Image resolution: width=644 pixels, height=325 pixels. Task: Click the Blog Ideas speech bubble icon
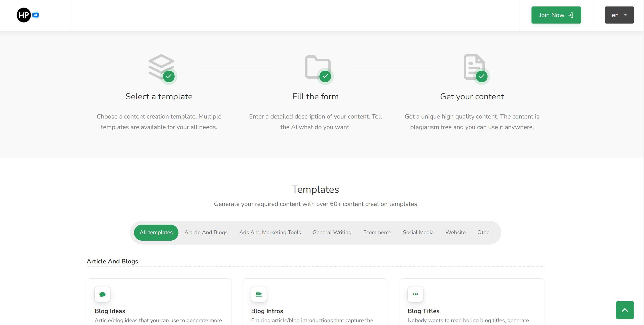click(102, 294)
